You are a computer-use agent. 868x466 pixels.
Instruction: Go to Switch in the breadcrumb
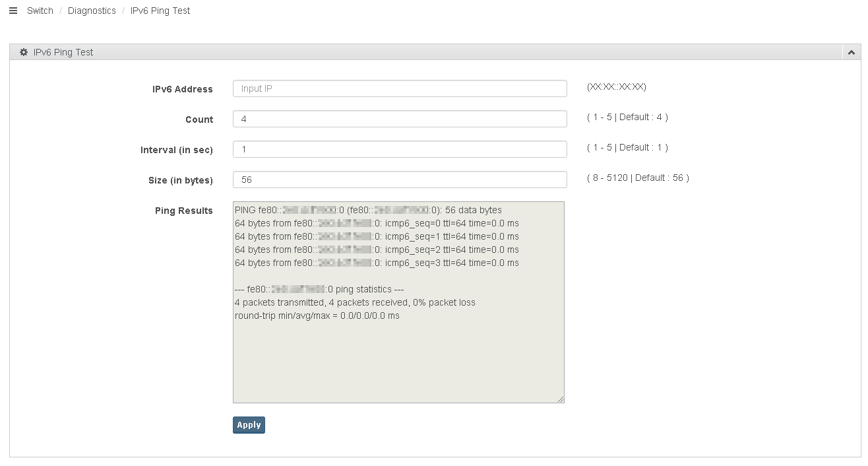(40, 11)
